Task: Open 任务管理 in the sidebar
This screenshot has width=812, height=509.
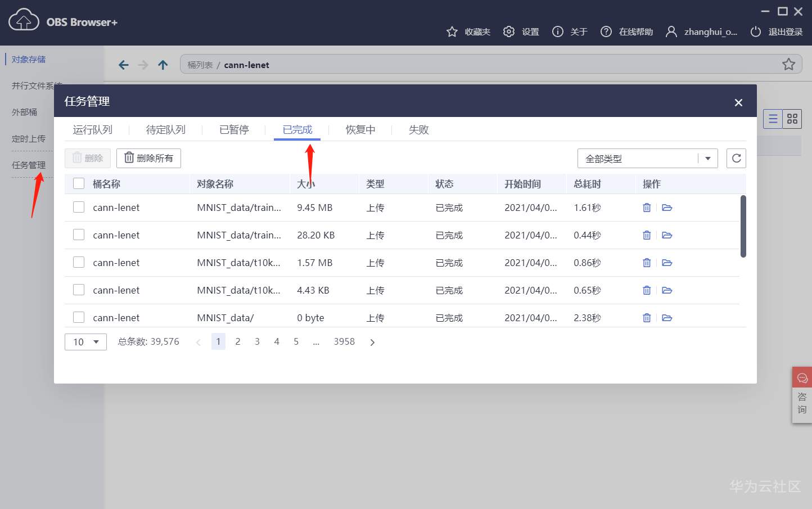Action: click(x=29, y=165)
